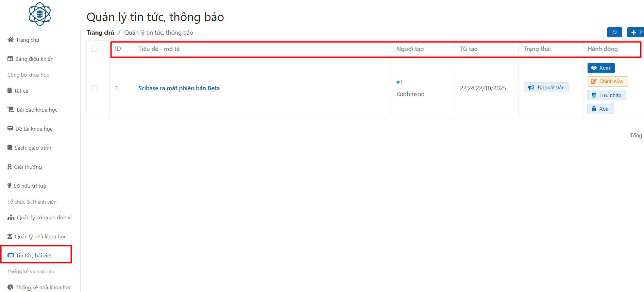Click Thống kê và báo cáo section label

point(31,272)
